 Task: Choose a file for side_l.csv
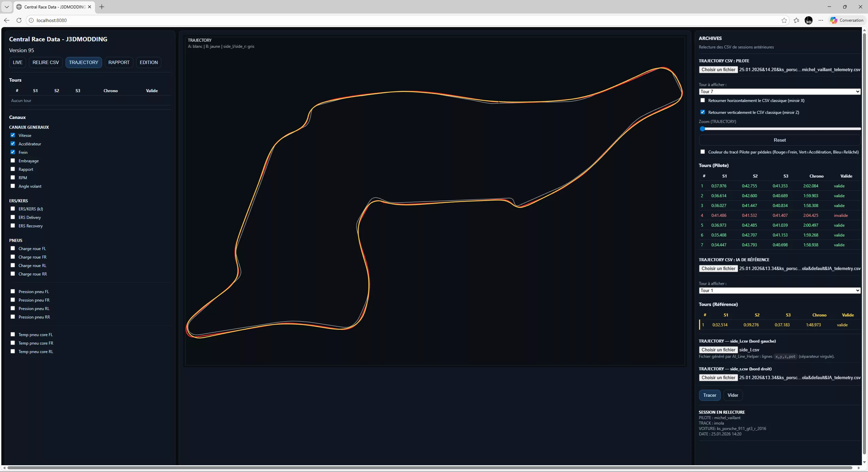click(x=718, y=350)
